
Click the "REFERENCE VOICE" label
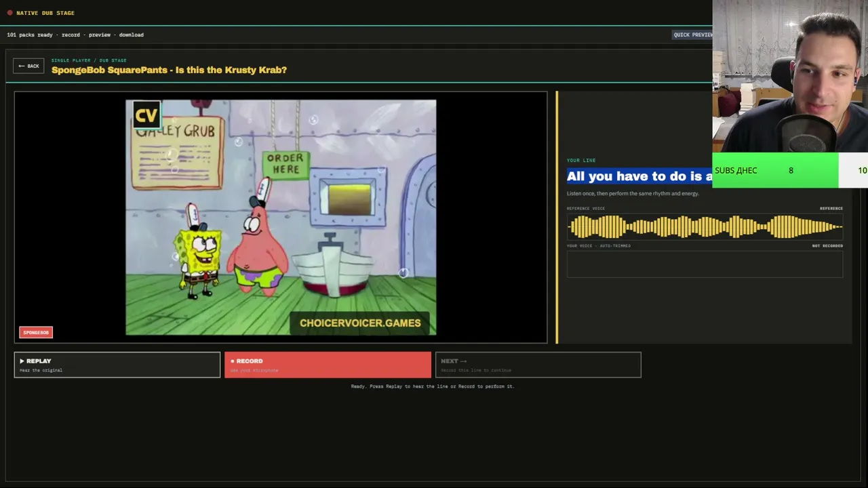586,208
